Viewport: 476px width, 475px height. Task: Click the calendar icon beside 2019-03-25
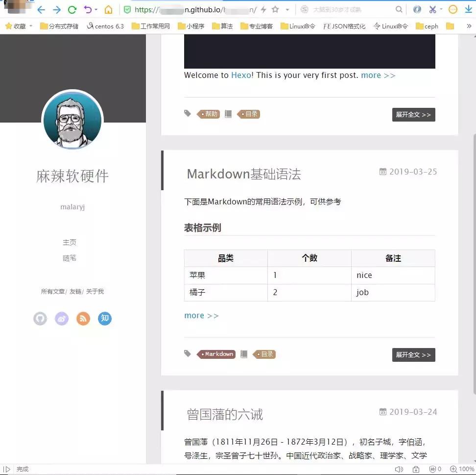click(x=382, y=171)
